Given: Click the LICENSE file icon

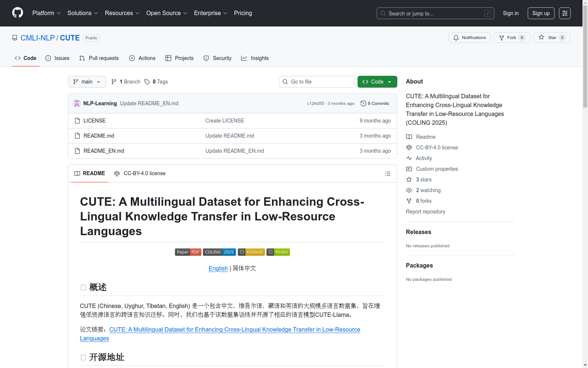Looking at the screenshot, I should coord(77,121).
